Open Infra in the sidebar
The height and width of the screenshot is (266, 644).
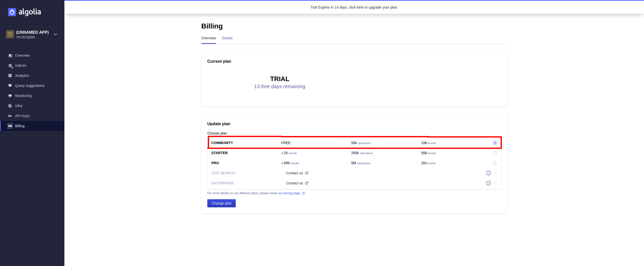point(32,106)
